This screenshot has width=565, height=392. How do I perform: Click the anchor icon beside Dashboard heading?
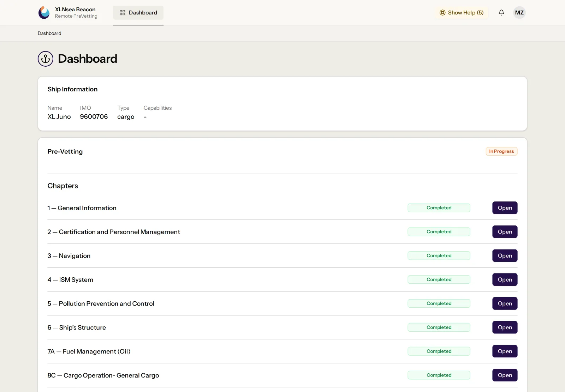[46, 59]
